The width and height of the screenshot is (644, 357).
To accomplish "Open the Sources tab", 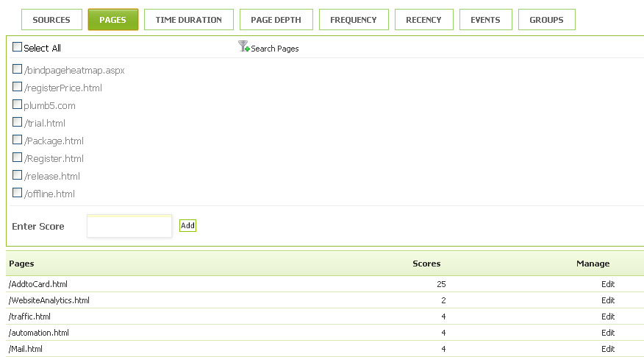I will pyautogui.click(x=51, y=20).
